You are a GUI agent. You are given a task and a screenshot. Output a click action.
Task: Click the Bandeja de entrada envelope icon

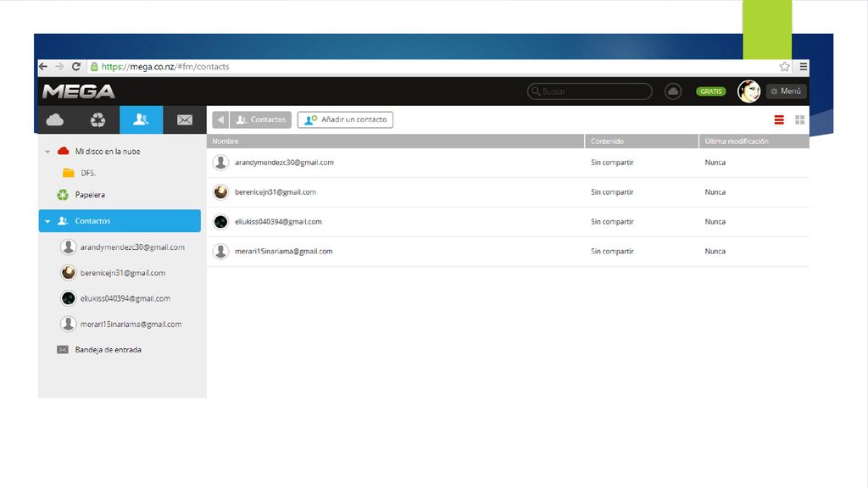pyautogui.click(x=63, y=350)
